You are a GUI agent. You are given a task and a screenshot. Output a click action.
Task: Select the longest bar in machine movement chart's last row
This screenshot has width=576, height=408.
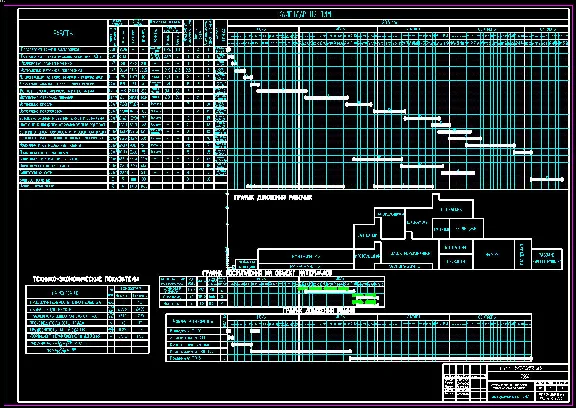point(441,358)
